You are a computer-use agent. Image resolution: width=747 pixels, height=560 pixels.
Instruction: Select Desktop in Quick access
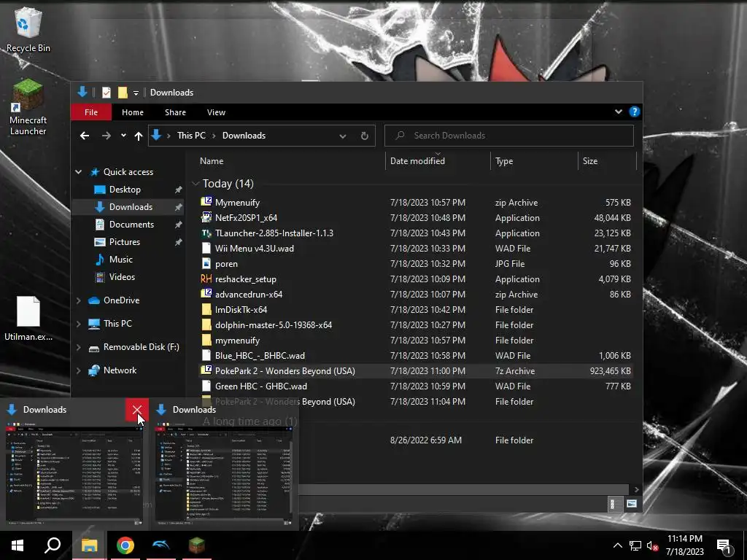click(x=124, y=190)
